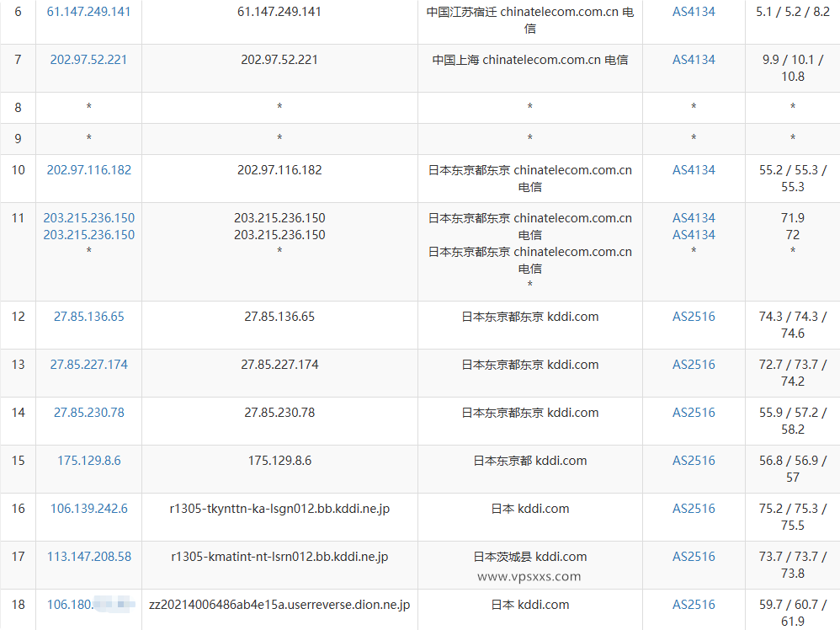Select the first 203.215.236.150 link on hop 11
Screen dimensions: 840x630
click(88, 217)
